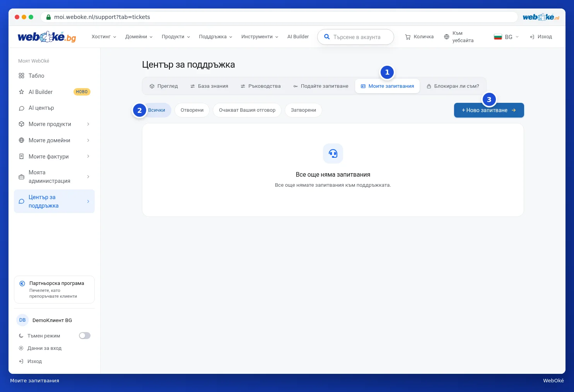Click the + Ново запитване button

(489, 110)
